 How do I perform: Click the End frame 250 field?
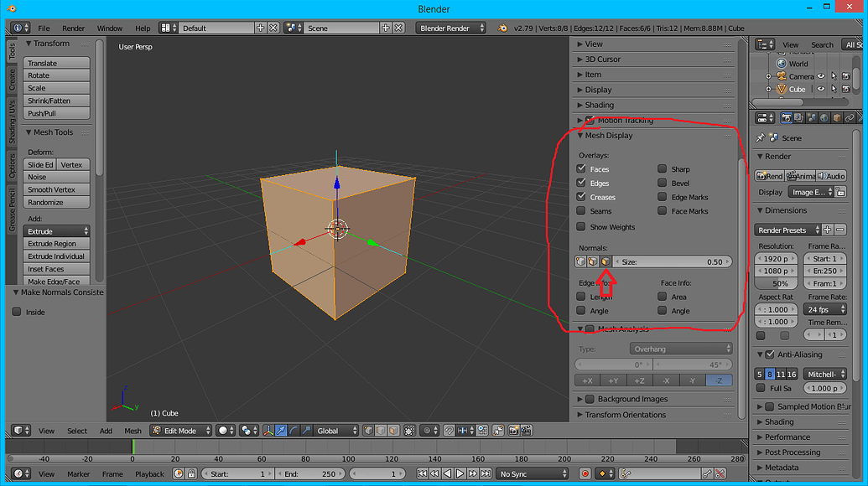309,473
